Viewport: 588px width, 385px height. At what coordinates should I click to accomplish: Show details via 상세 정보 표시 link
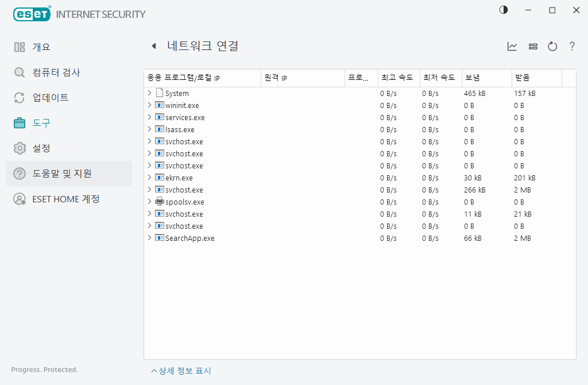tap(181, 371)
